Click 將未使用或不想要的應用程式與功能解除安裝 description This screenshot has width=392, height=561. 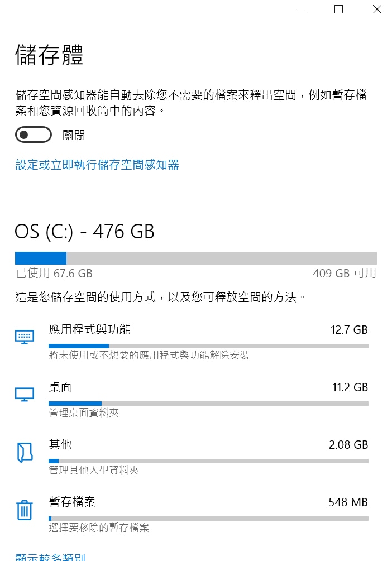coord(149,355)
